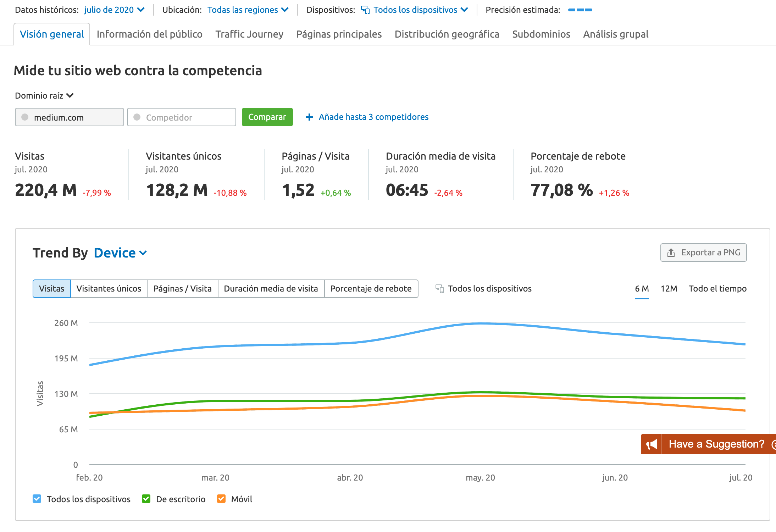Select the Duración media de visita chart tab
Image resolution: width=776 pixels, height=532 pixels.
(271, 289)
